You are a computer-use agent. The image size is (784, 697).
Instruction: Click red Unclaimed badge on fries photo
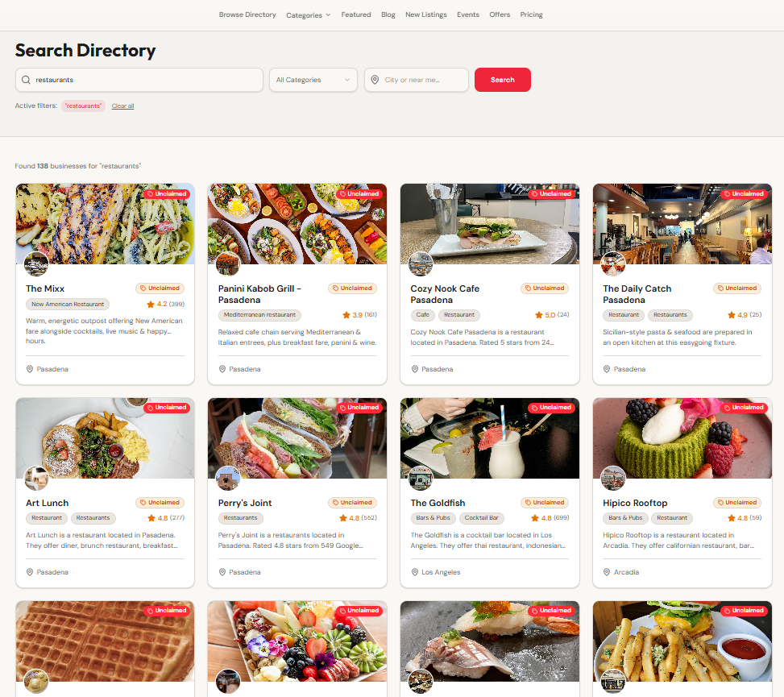[x=744, y=611]
